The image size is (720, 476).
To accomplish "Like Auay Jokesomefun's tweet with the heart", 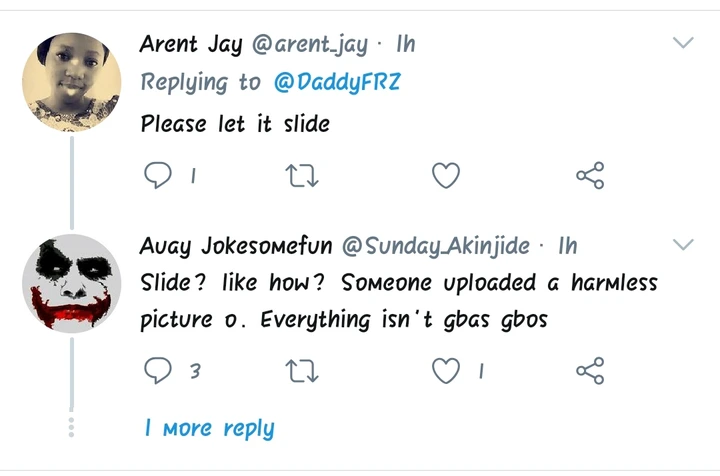I will tap(445, 371).
